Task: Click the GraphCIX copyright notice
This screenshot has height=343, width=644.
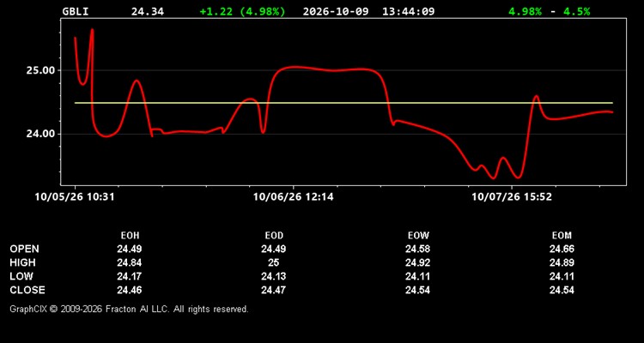Action: coord(129,309)
